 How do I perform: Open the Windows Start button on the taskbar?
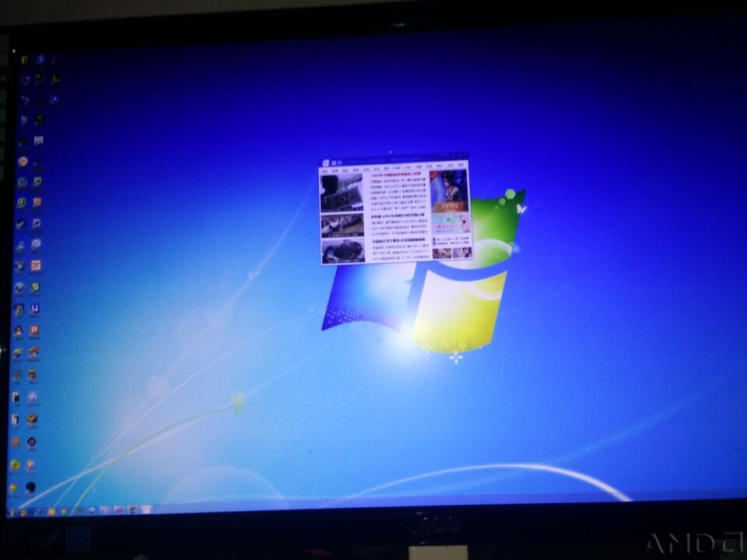tap(12, 513)
